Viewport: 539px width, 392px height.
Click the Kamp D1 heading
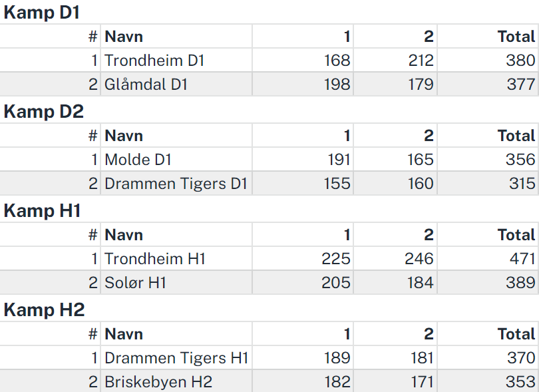(42, 13)
